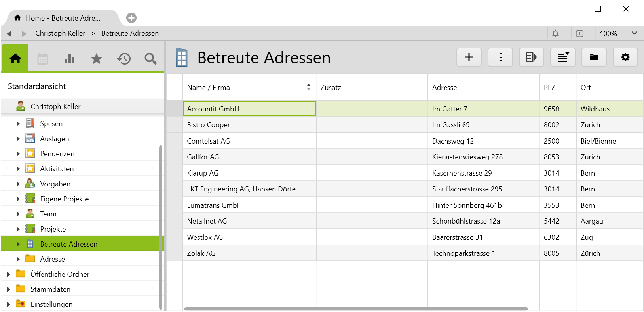Open the search magnifier tab
Viewport: 644px width, 312px height.
pyautogui.click(x=150, y=59)
